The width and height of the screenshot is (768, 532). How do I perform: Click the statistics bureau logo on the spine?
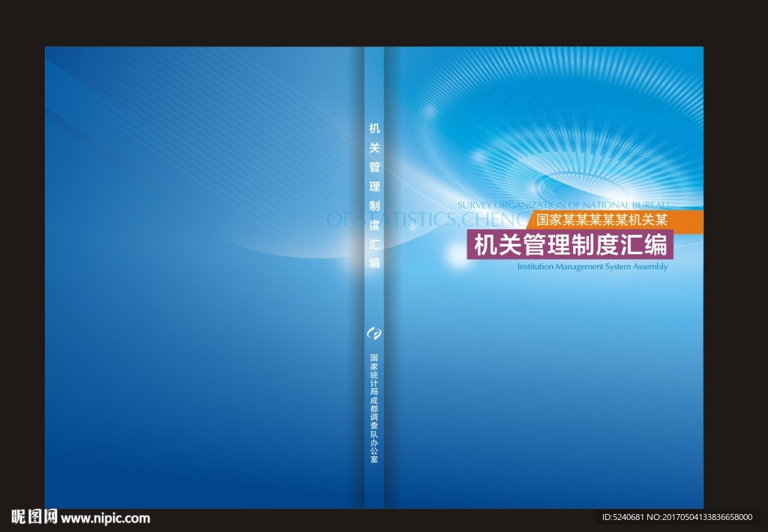[x=375, y=333]
